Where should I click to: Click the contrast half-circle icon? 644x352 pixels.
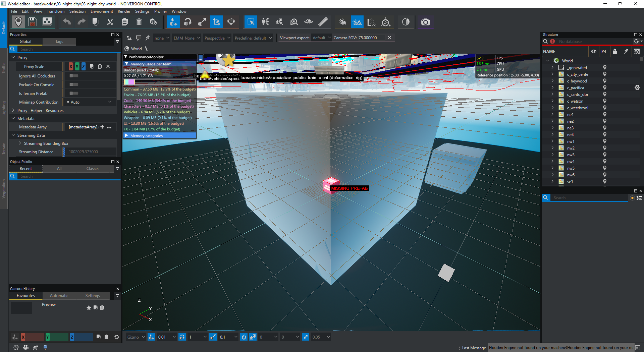tap(406, 22)
